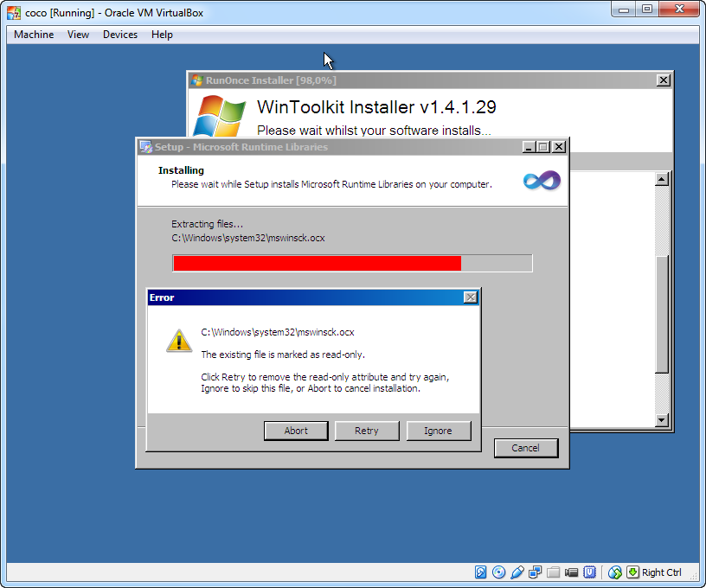Click the video capture status icon
The image size is (706, 588).
571,572
